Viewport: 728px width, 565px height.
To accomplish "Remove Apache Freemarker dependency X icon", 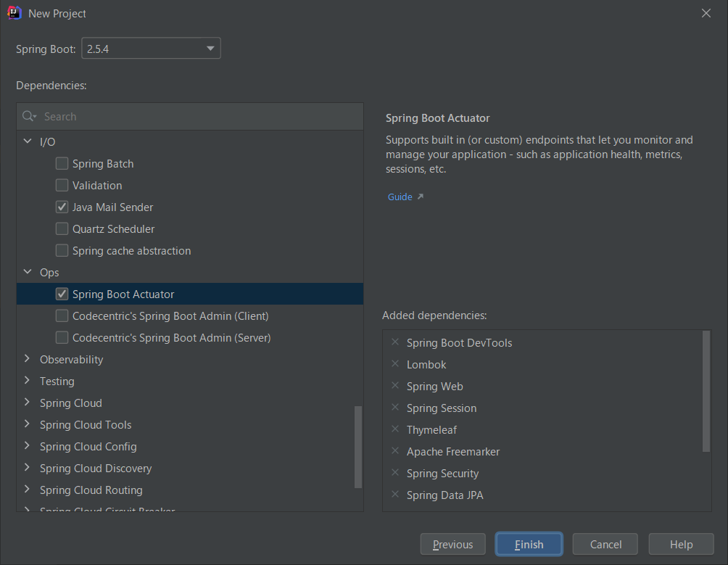I will pyautogui.click(x=395, y=451).
